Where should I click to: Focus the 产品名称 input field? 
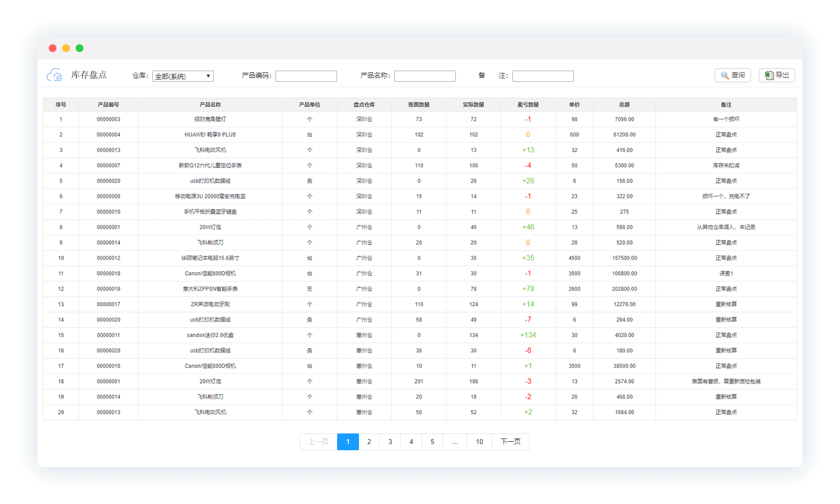pos(425,76)
